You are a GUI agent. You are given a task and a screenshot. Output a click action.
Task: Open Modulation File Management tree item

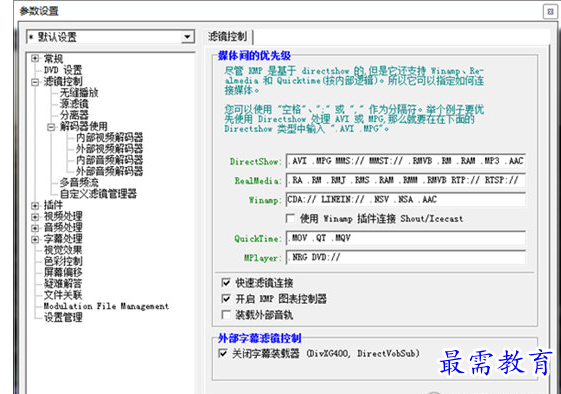click(x=106, y=306)
